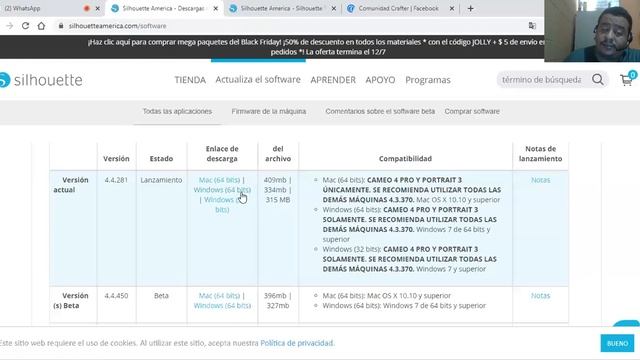Open the Política de privacidad link
This screenshot has height=360, width=640.
click(x=297, y=343)
